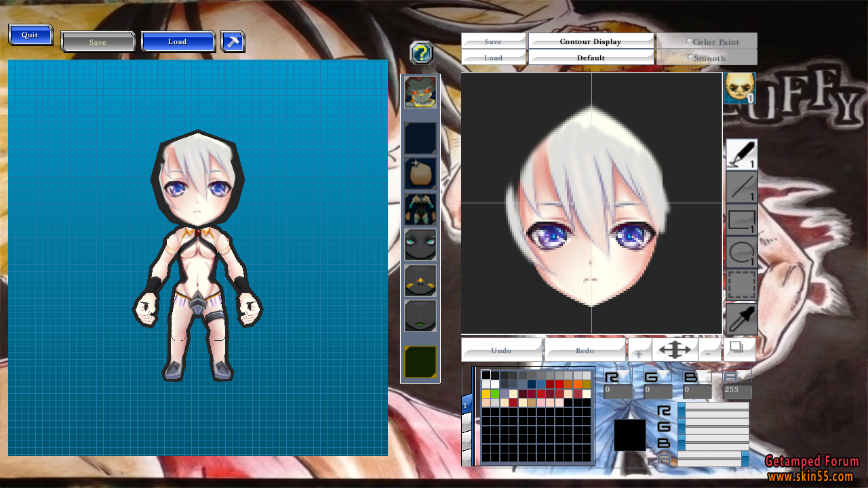This screenshot has width=868, height=488.
Task: Pick the bright orange palette swatch
Action: (578, 384)
